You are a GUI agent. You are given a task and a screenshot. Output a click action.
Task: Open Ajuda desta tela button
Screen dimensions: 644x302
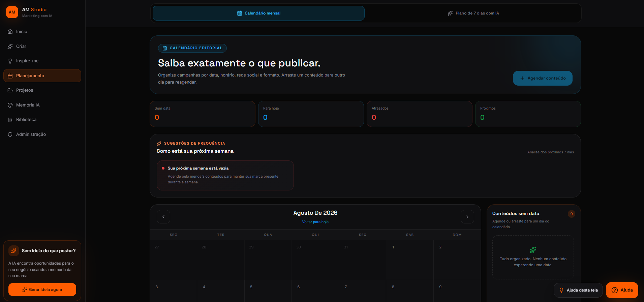point(578,290)
